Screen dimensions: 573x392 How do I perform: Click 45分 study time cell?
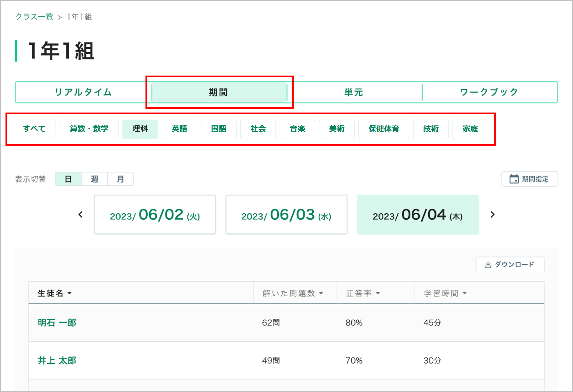[432, 323]
